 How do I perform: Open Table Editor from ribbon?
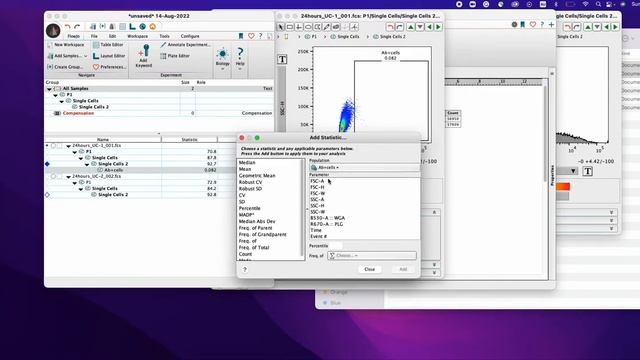pos(108,45)
